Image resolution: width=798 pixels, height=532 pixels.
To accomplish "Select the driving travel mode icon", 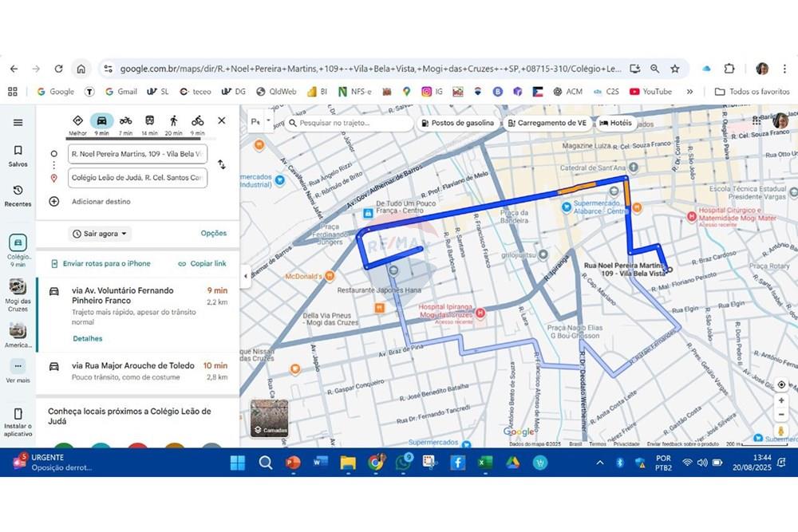I will coord(101,121).
